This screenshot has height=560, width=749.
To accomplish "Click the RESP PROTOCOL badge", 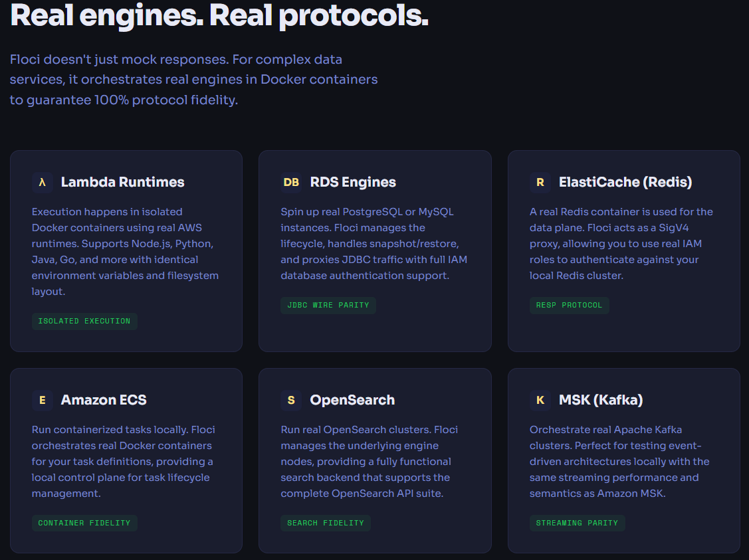I will pyautogui.click(x=569, y=305).
